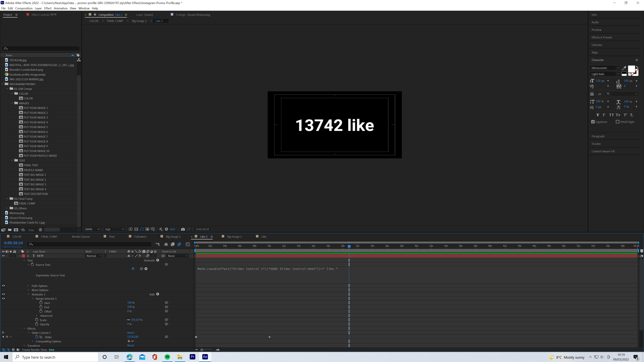Image resolution: width=644 pixels, height=362 pixels.
Task: Hide the 5674 text layer with the eye toggle
Action: [3, 256]
